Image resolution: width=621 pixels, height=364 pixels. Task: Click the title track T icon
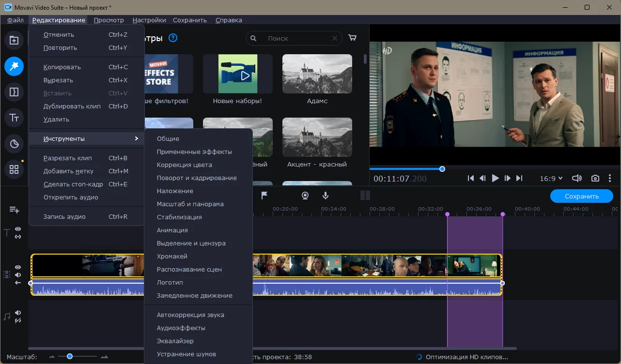[7, 233]
